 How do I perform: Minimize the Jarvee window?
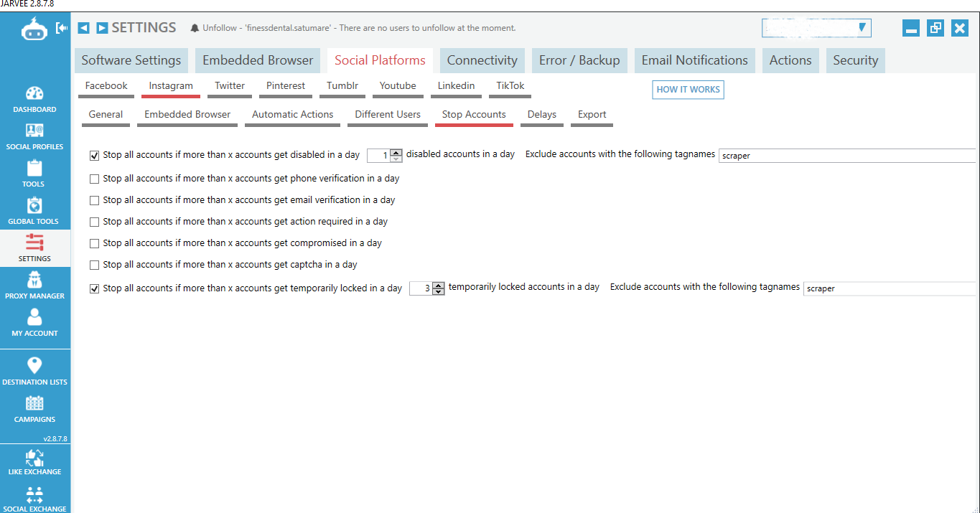[911, 28]
